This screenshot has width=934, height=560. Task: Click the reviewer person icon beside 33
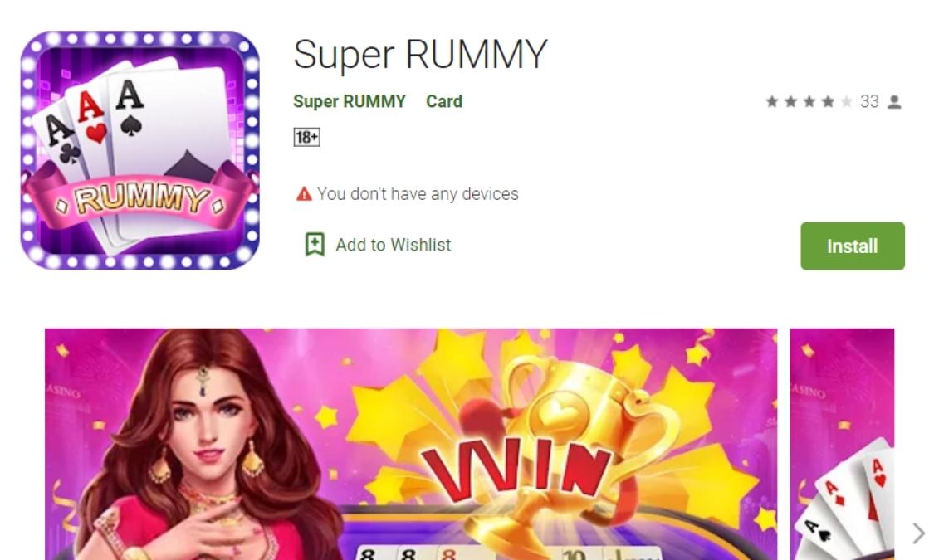pyautogui.click(x=894, y=102)
